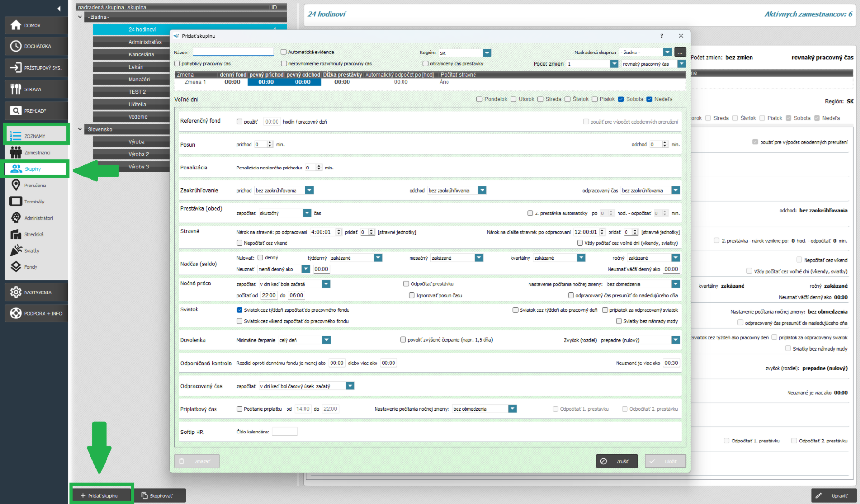This screenshot has width=860, height=504.
Task: Expand the Počet zmien dropdown
Action: click(x=614, y=64)
